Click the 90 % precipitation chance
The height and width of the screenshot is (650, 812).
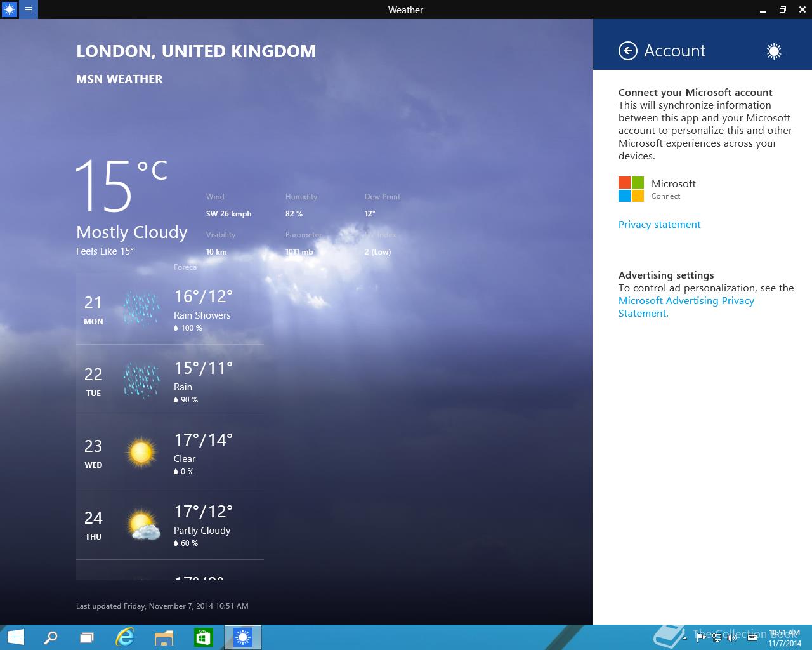pos(186,400)
